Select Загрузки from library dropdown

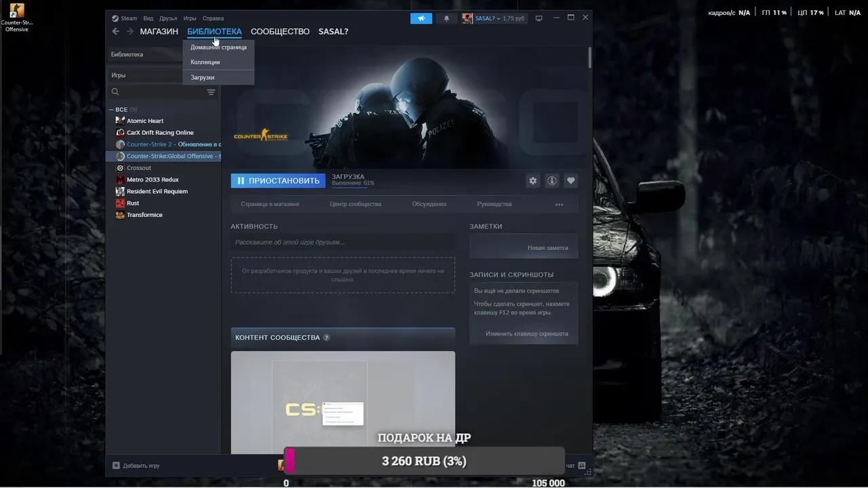[x=218, y=77]
